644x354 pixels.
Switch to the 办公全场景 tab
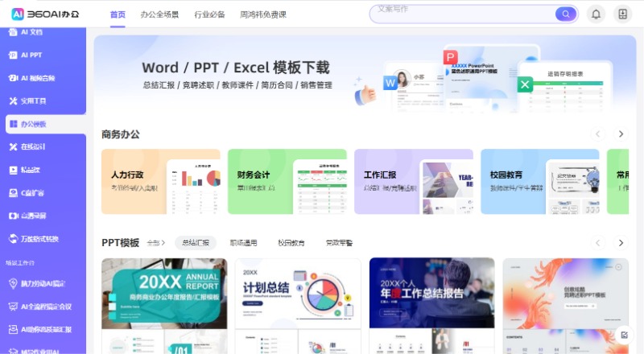(159, 14)
